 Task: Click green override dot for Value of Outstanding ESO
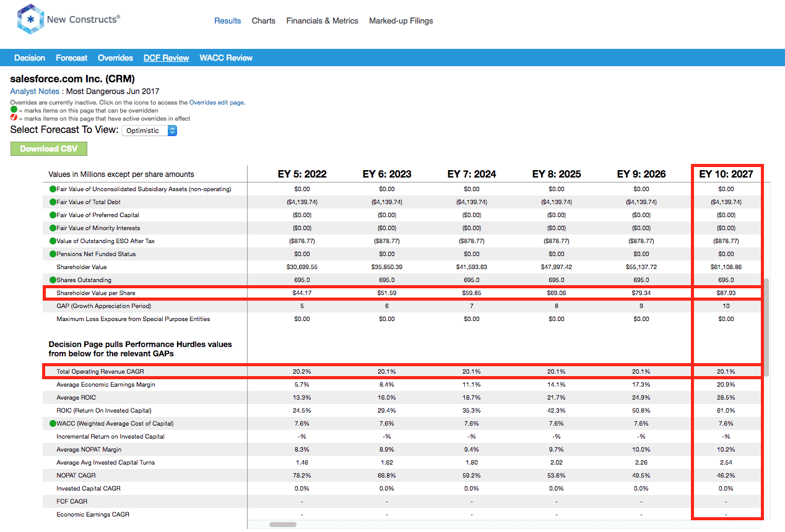coord(53,241)
